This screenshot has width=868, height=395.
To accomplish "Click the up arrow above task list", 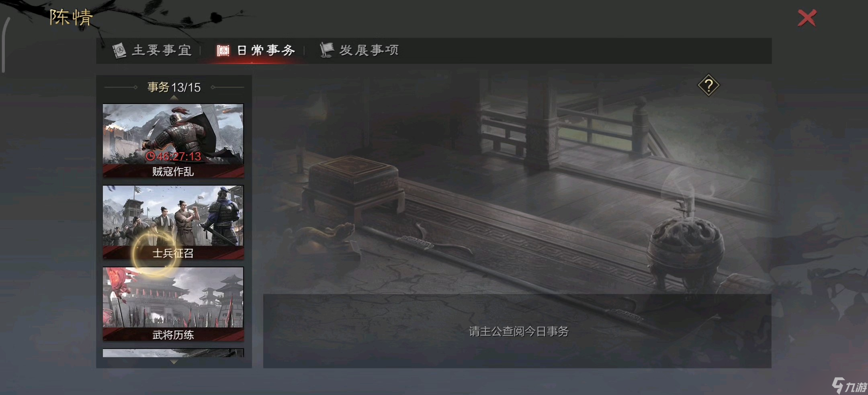I will pyautogui.click(x=174, y=98).
